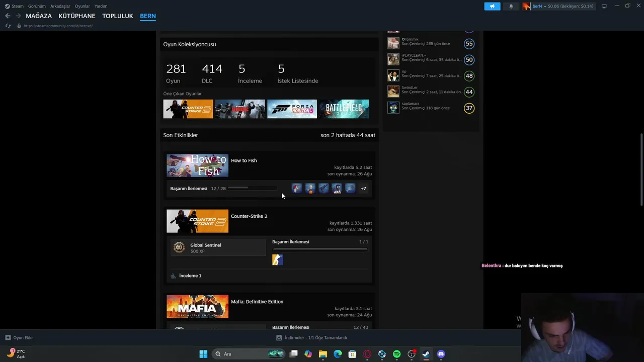The image size is (644, 362).
Task: Click the Oyun Ekle button
Action: [x=19, y=338]
